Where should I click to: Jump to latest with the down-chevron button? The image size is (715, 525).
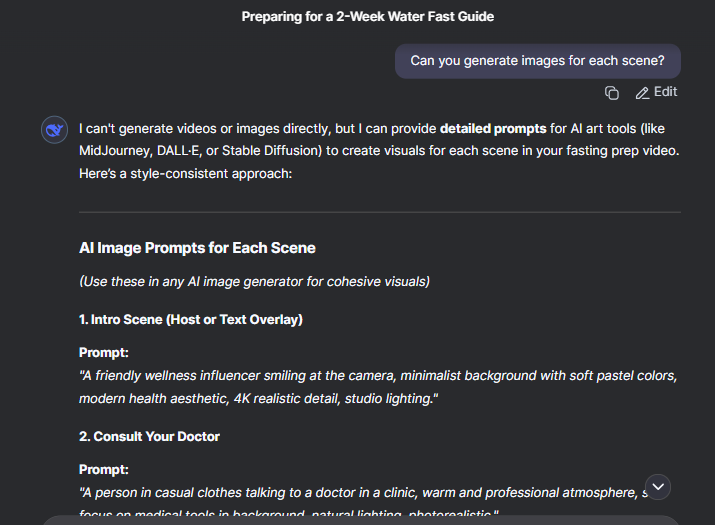pyautogui.click(x=658, y=487)
